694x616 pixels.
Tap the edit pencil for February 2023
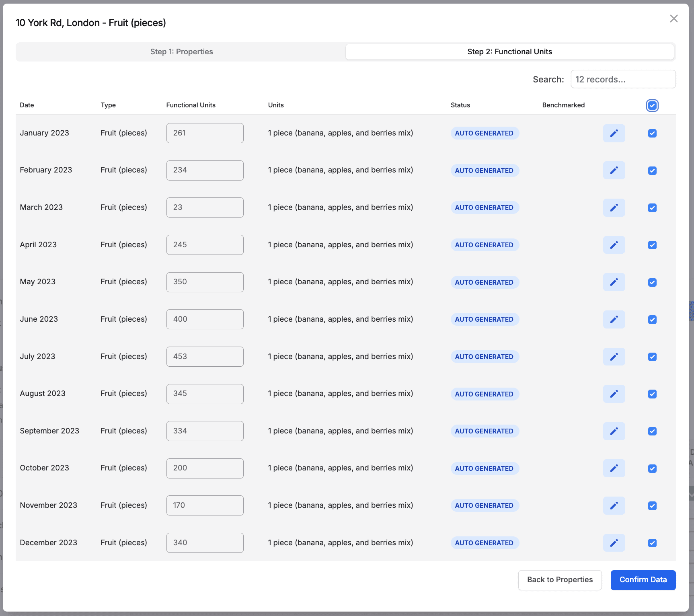(x=614, y=170)
